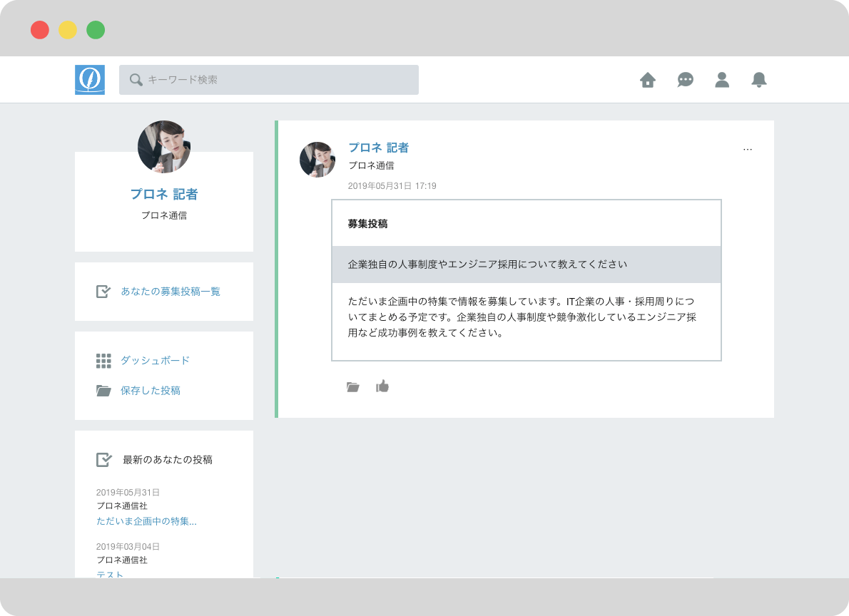This screenshot has height=616, width=849.
Task: Save post with folder icon under post
Action: coord(353,387)
